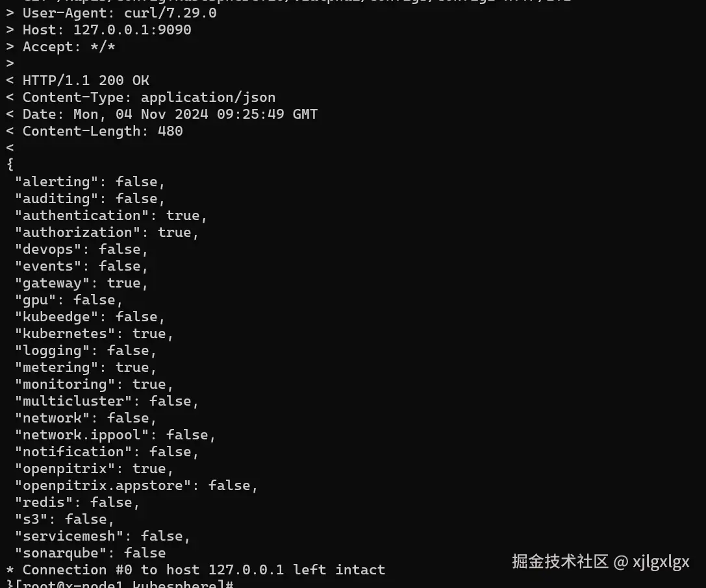Click the Content-Length 480 line
The image size is (706, 588).
click(95, 131)
